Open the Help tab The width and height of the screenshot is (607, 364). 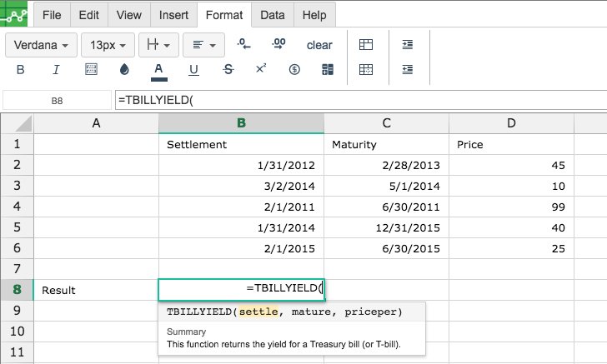point(314,15)
